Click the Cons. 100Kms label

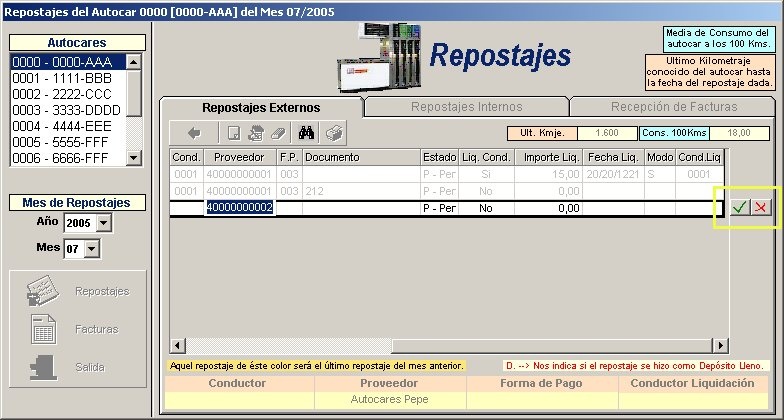674,133
